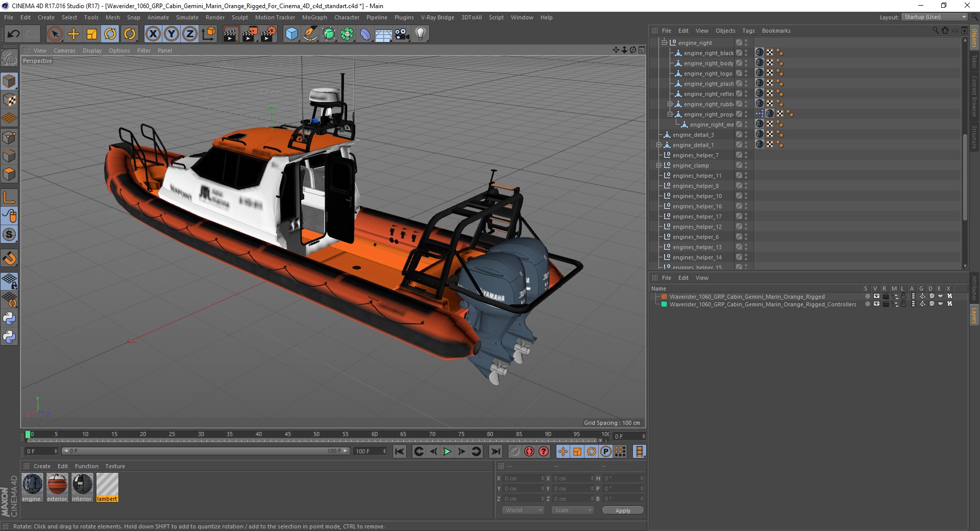Click orange color swatch of Waverider Rigged layer
This screenshot has height=531, width=980.
(x=664, y=296)
